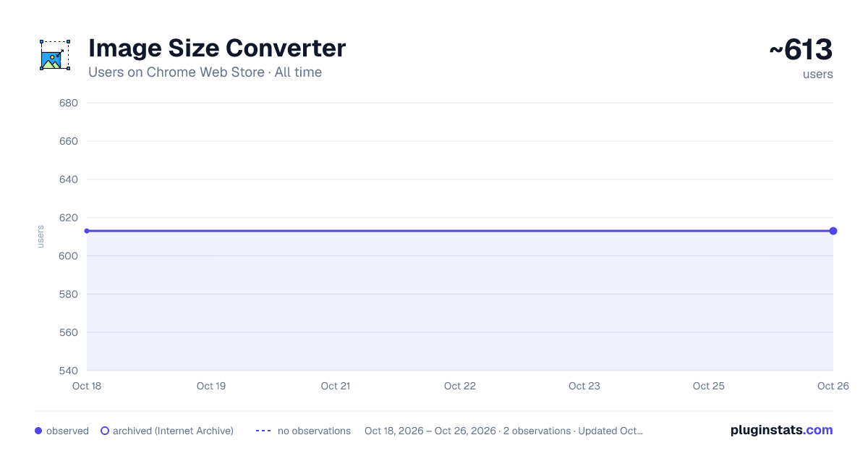Click the Oct 25 x-axis label

pyautogui.click(x=709, y=386)
